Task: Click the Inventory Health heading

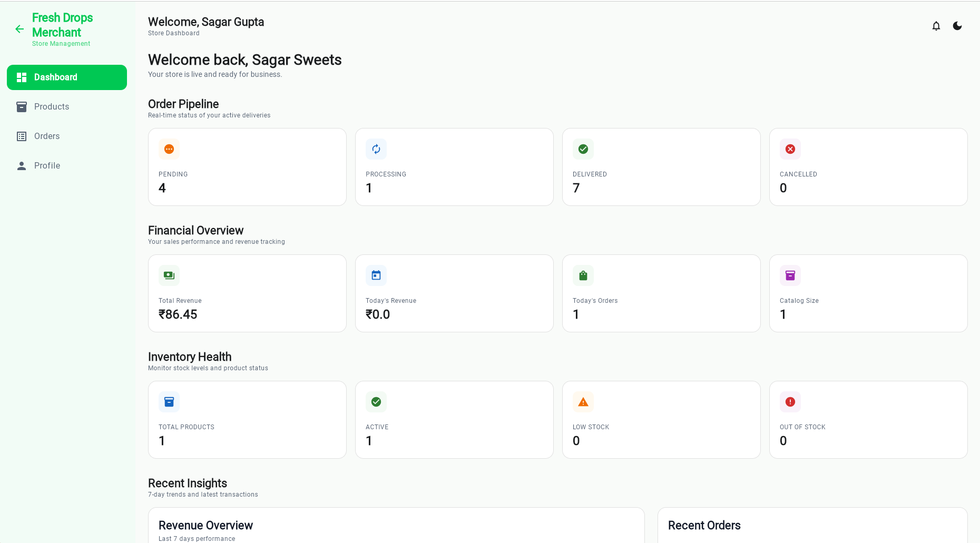Action: [190, 357]
